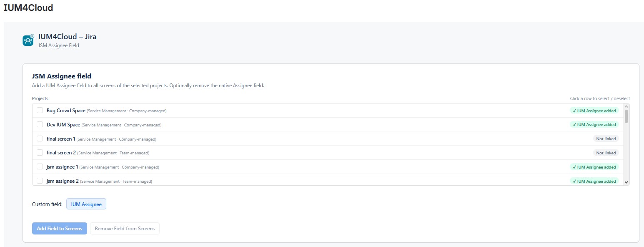Viewport: 644px width, 247px height.
Task: Select the jsm assignee 1 checkbox
Action: (x=40, y=167)
